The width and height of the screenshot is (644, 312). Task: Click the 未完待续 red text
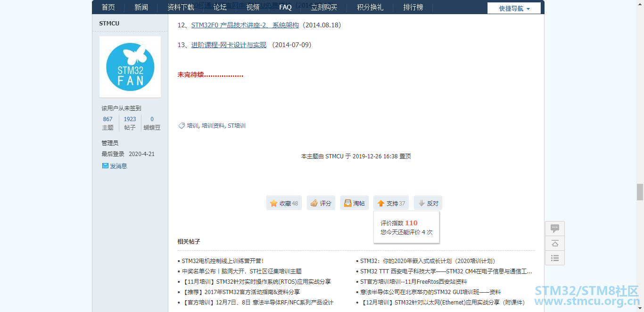(x=210, y=74)
